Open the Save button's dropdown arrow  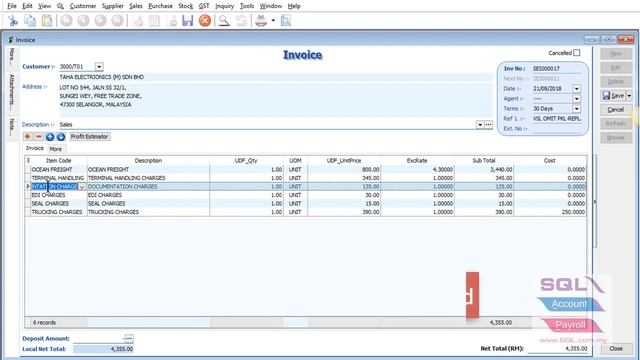pyautogui.click(x=629, y=96)
